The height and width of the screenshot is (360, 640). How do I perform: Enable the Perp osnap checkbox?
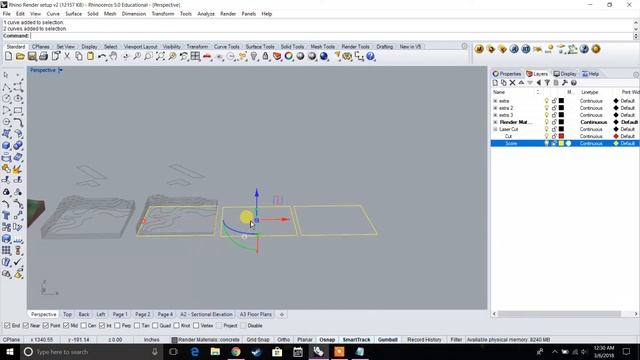coord(118,326)
